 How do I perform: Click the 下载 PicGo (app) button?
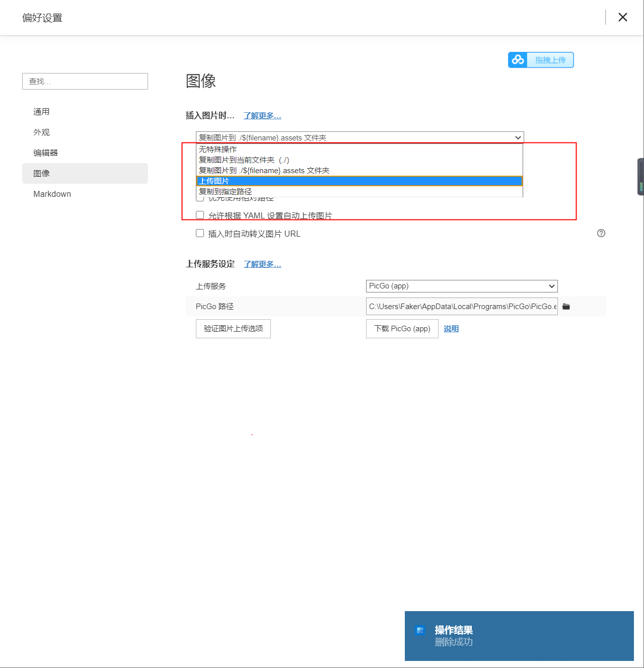click(x=402, y=329)
